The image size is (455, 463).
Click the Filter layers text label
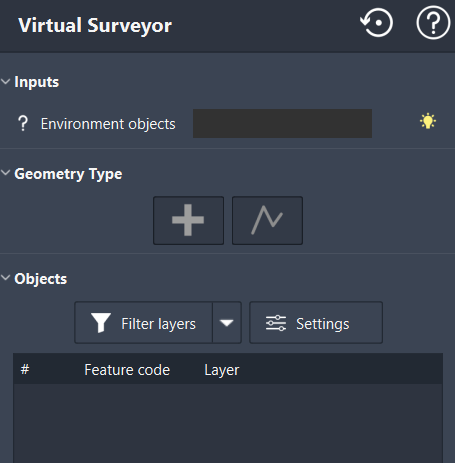(x=158, y=324)
